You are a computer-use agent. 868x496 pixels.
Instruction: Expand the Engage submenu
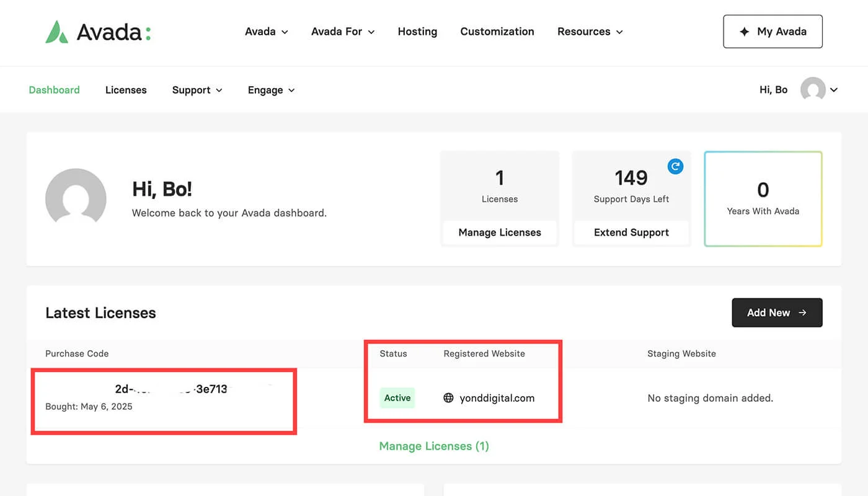[271, 90]
